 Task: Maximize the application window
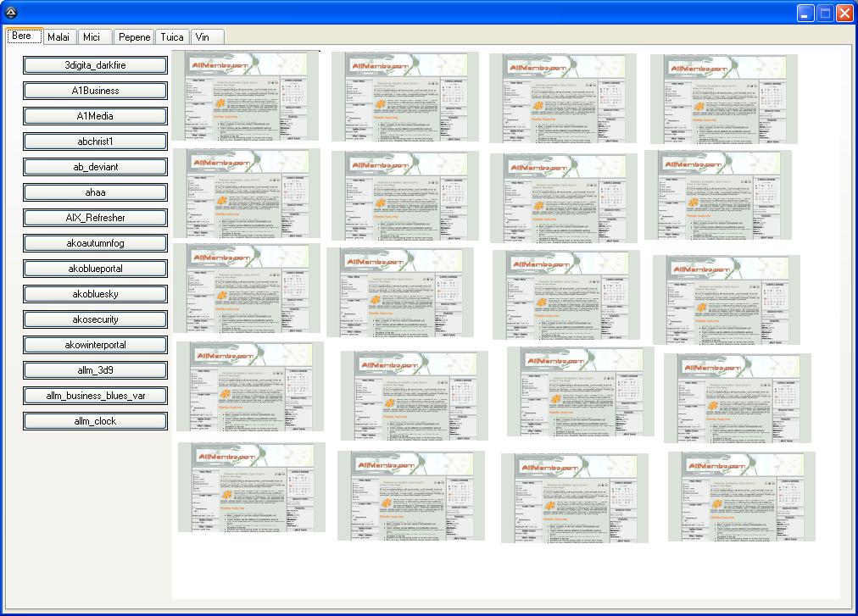[825, 13]
